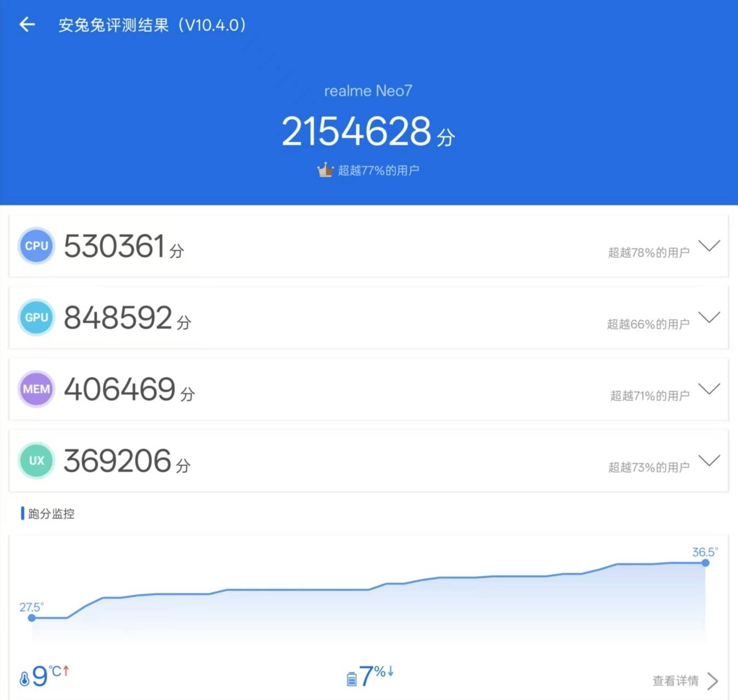Click the MEM score 406469

(x=120, y=389)
